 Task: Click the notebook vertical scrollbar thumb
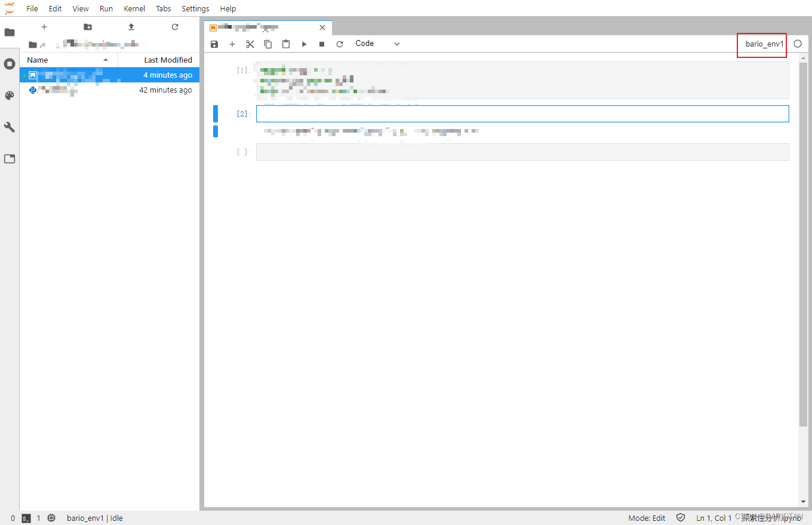pyautogui.click(x=803, y=244)
